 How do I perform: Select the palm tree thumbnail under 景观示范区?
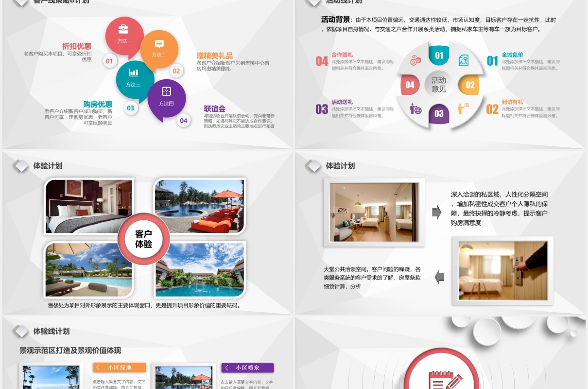coord(52,377)
